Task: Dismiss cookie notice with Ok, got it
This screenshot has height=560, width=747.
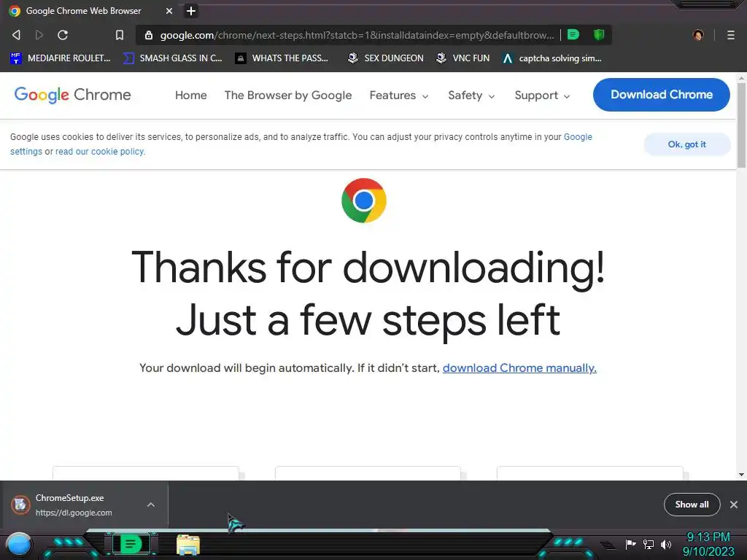Action: coord(686,144)
